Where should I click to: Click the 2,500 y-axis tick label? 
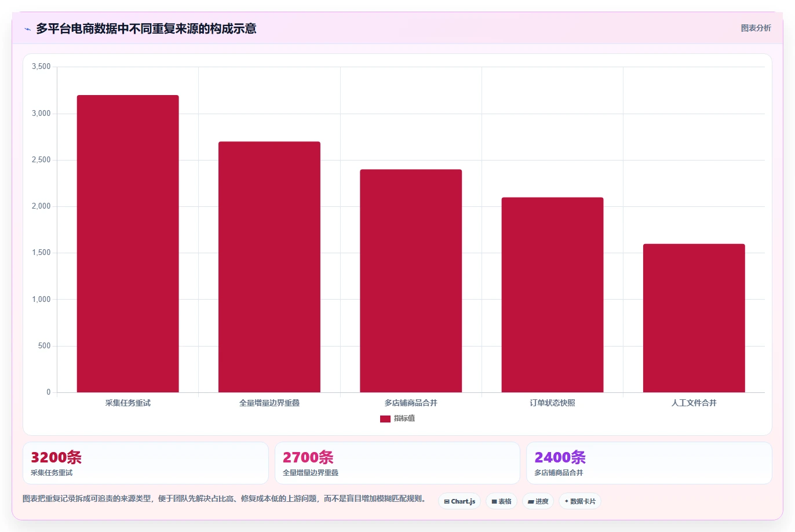coord(41,160)
